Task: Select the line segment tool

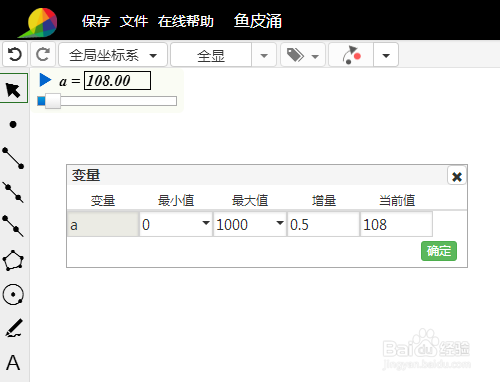Action: 13,158
